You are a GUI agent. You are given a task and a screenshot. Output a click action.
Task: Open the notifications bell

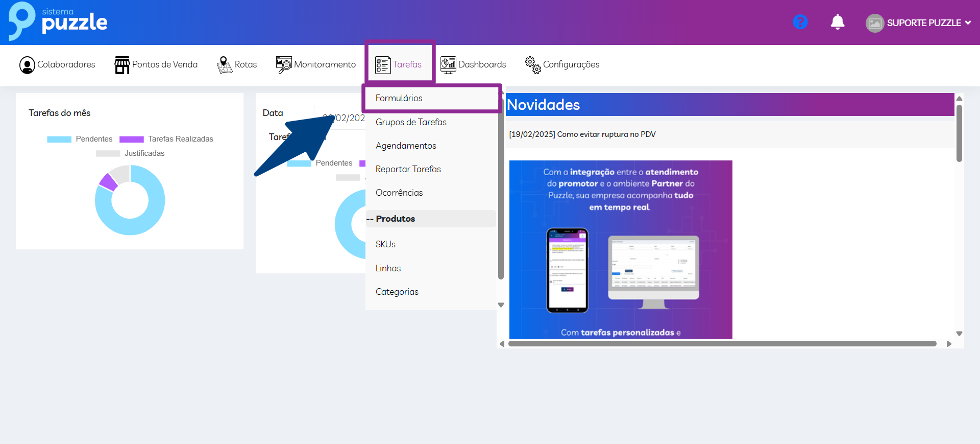(837, 22)
